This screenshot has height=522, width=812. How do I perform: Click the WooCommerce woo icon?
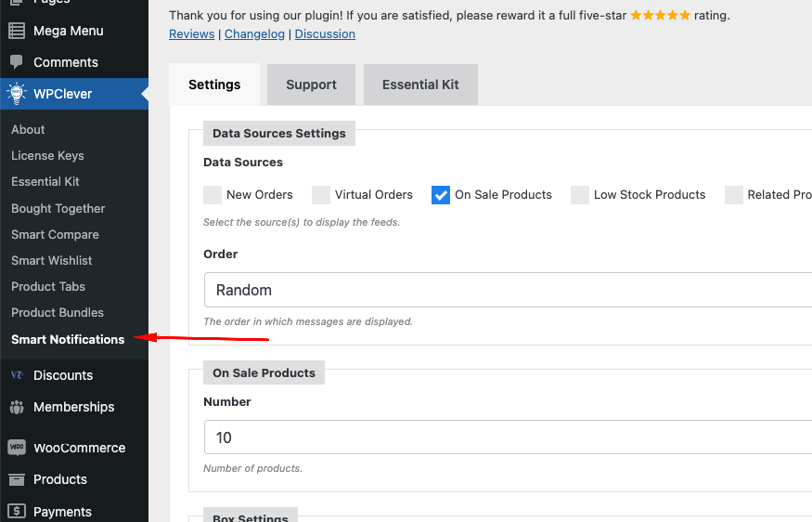[17, 448]
